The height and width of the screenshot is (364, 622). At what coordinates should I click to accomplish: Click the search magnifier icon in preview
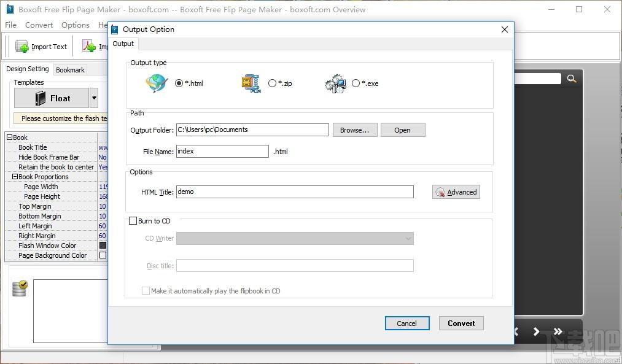pyautogui.click(x=572, y=79)
